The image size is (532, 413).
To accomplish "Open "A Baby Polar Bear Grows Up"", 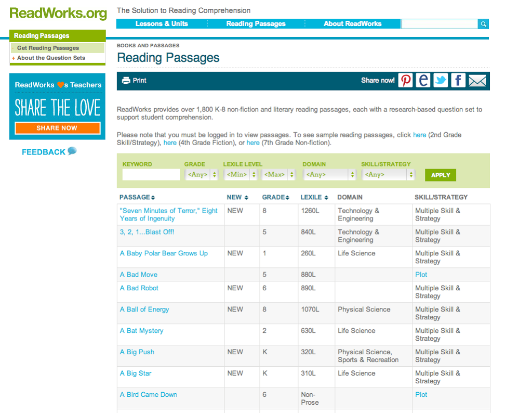I will coord(164,253).
